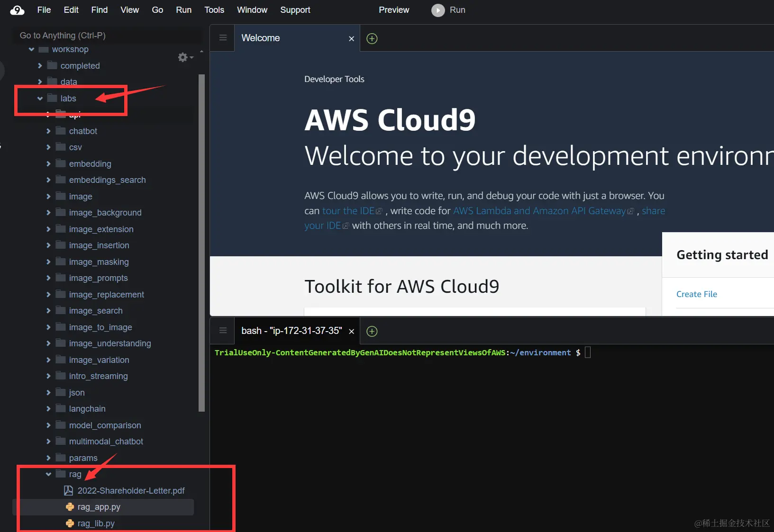Image resolution: width=774 pixels, height=532 pixels.
Task: Open the Edit menu
Action: pyautogui.click(x=71, y=10)
